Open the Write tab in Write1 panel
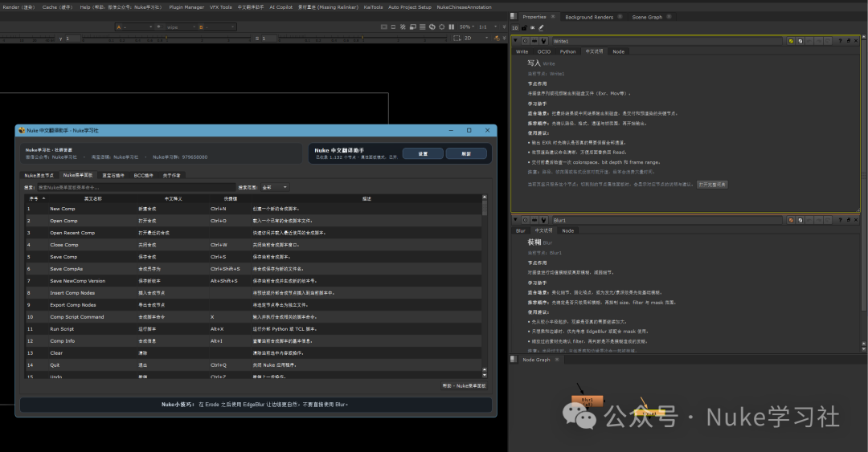The height and width of the screenshot is (452, 868). tap(522, 51)
